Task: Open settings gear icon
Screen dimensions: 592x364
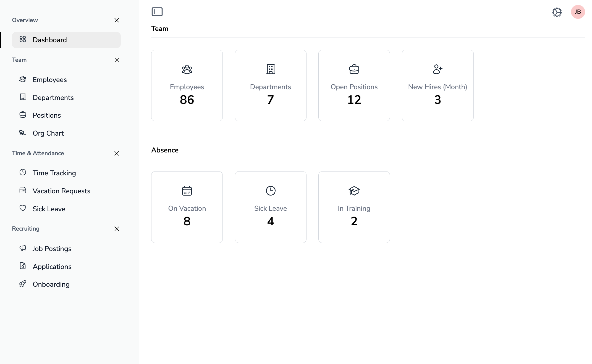Action: [x=557, y=12]
